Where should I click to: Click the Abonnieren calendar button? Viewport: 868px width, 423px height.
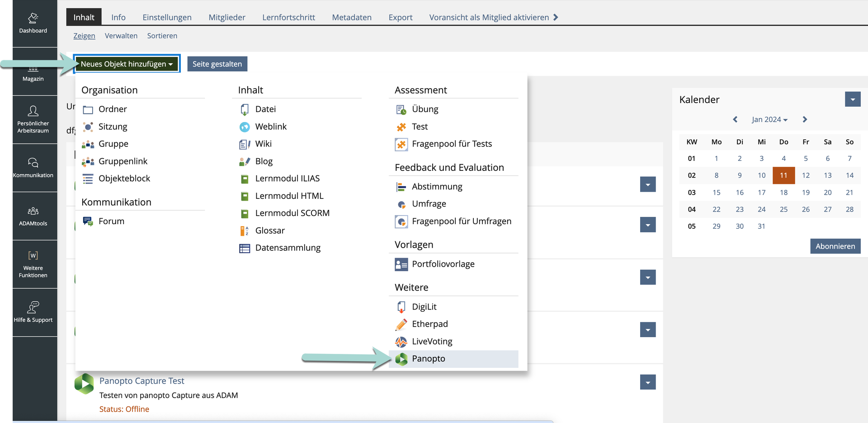click(835, 246)
